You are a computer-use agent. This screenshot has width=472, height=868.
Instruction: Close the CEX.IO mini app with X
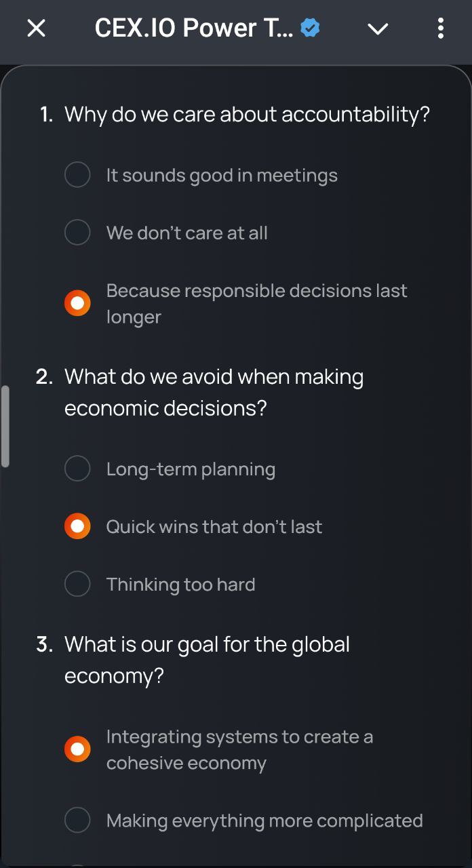(x=36, y=28)
